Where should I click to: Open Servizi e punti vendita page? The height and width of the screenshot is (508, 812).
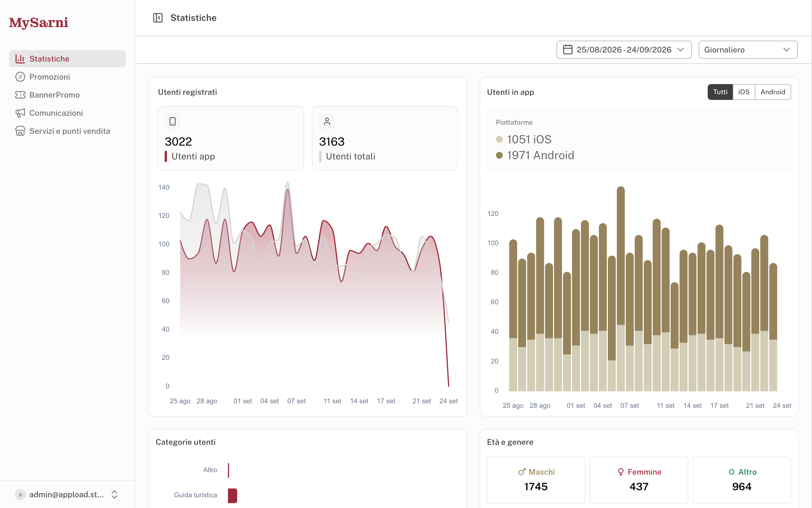pyautogui.click(x=67, y=131)
